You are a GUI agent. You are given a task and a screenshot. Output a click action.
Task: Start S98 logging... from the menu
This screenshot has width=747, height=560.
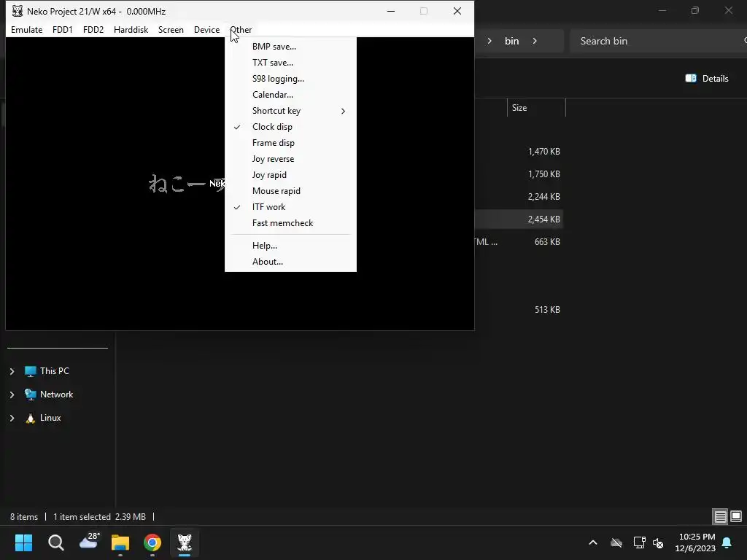point(290,79)
